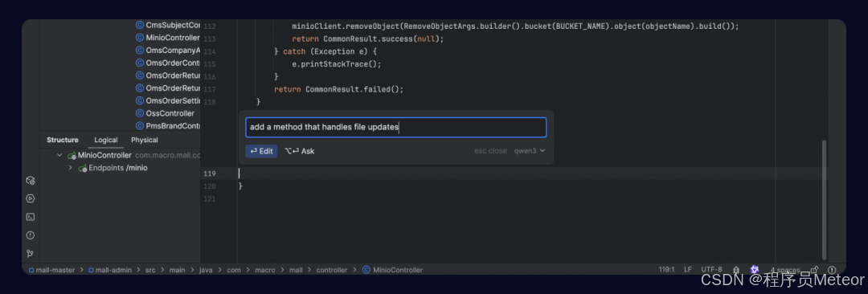The width and height of the screenshot is (868, 294).
Task: Click line number 120 in gutter
Action: click(x=210, y=186)
